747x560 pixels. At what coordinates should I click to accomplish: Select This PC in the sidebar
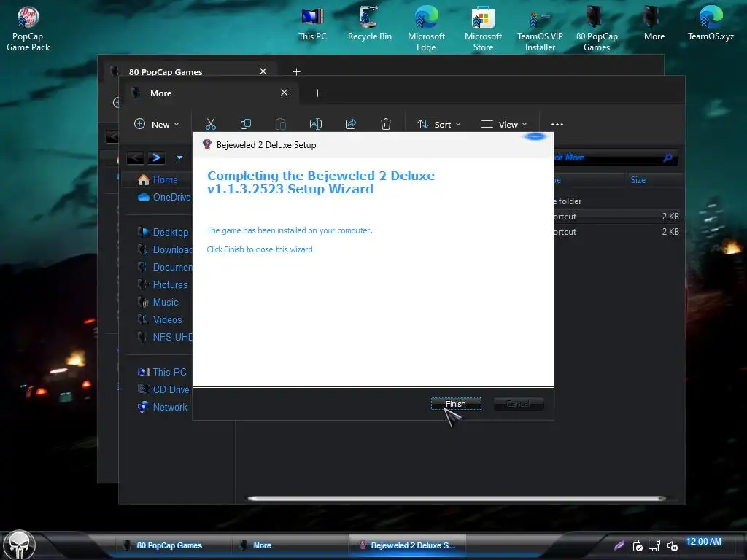[162, 373]
